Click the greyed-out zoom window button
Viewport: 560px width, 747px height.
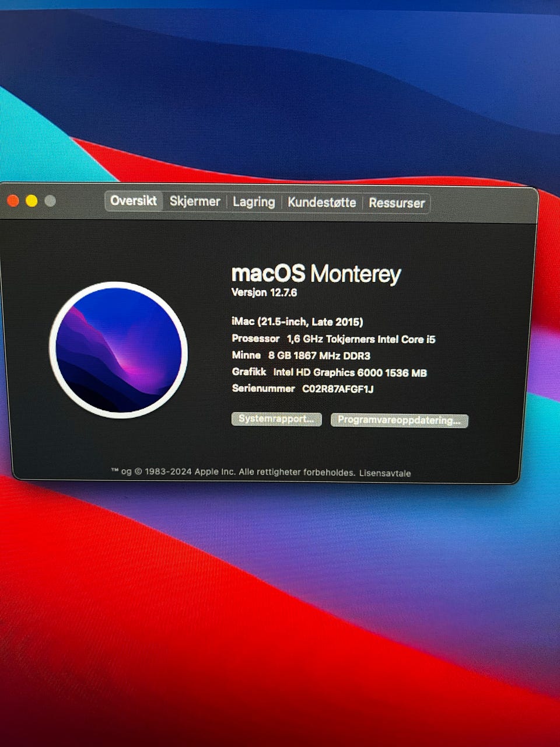pyautogui.click(x=50, y=201)
